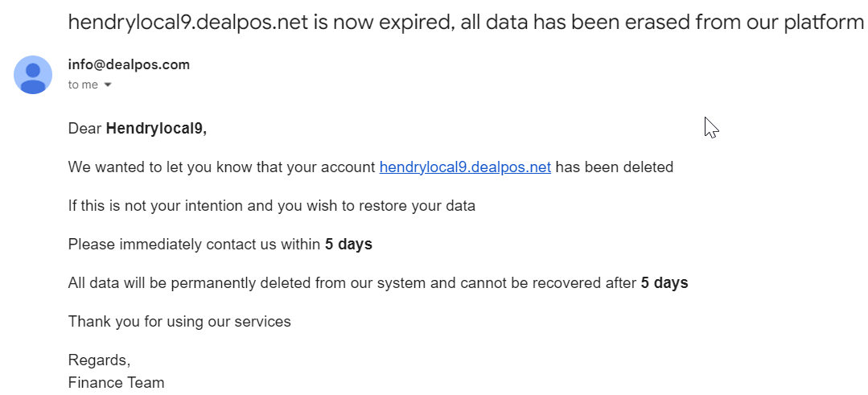
Task: Click the bold 'Hendrylocal9,' name in the greeting
Action: 156,129
